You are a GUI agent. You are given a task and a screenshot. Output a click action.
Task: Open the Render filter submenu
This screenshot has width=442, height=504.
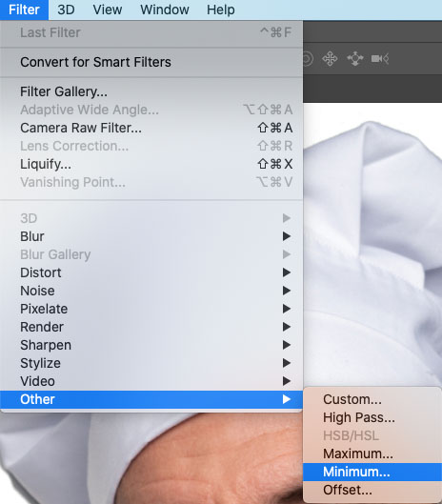pyautogui.click(x=151, y=327)
